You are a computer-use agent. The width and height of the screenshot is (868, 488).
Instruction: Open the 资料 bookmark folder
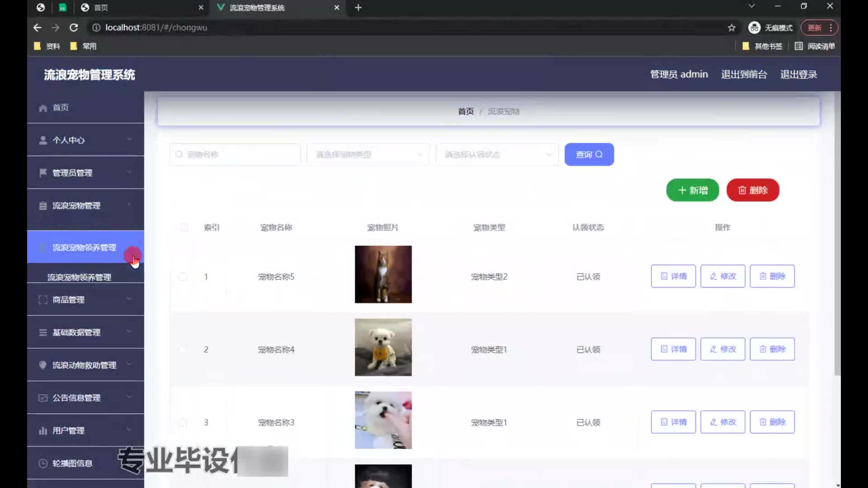[x=47, y=46]
